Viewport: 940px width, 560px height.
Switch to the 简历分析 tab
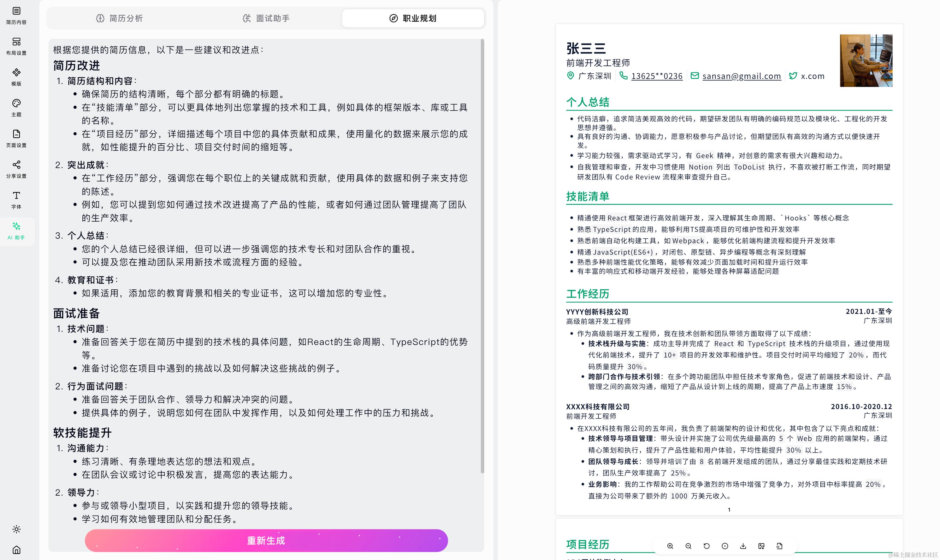coord(119,18)
